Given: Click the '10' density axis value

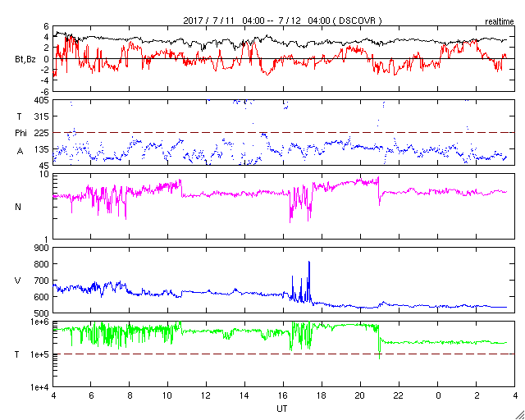Looking at the screenshot, I should click(45, 174).
